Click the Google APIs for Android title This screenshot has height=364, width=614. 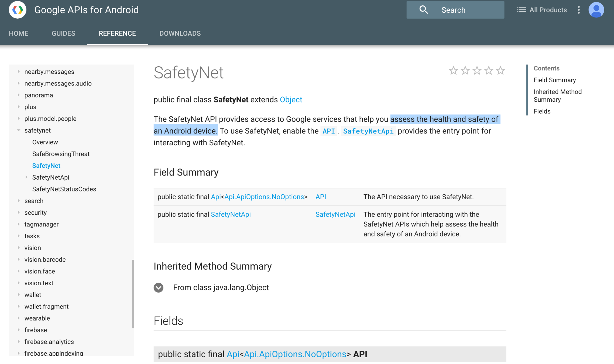point(86,10)
